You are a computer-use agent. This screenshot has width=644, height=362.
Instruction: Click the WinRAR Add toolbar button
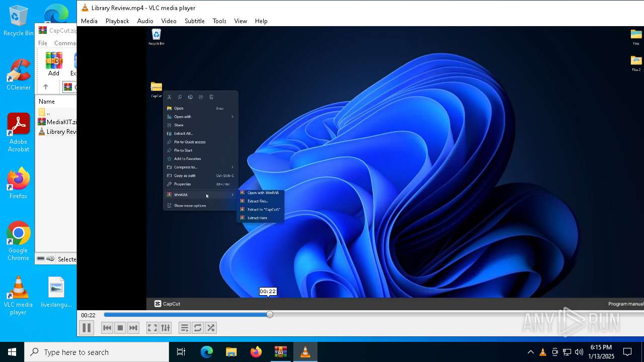54,64
